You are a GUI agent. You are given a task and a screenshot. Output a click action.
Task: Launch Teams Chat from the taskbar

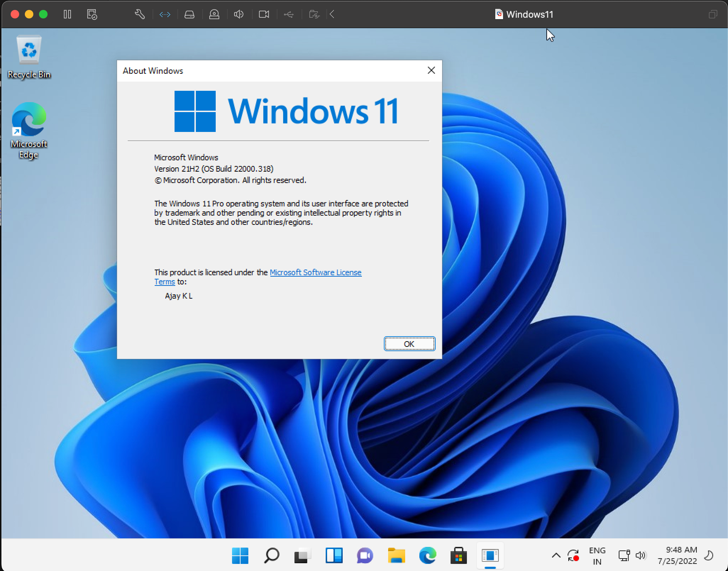365,555
